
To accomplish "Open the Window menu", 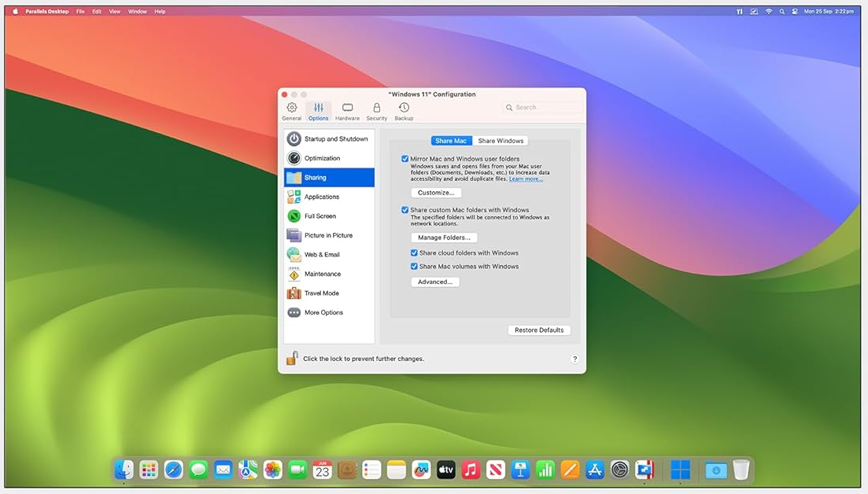I will tap(137, 11).
